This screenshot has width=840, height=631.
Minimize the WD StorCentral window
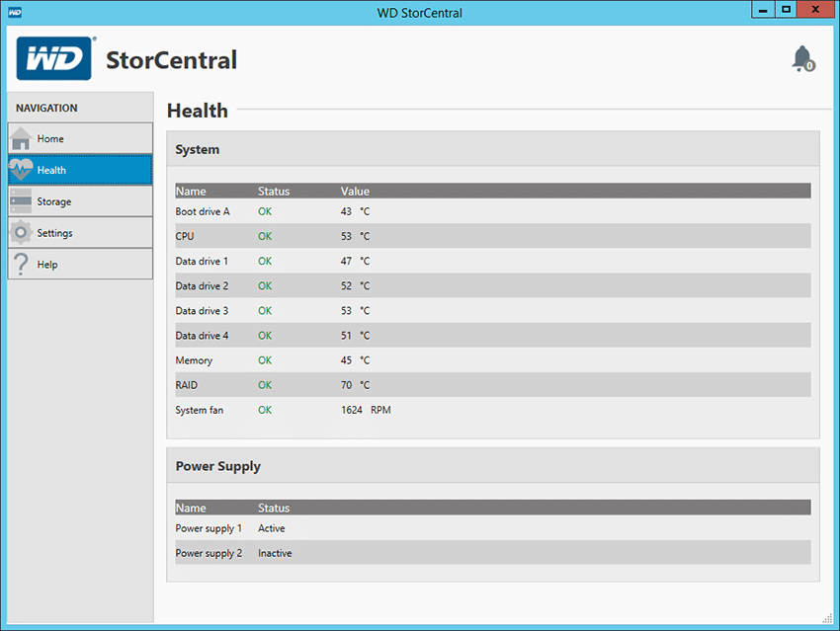(x=763, y=10)
